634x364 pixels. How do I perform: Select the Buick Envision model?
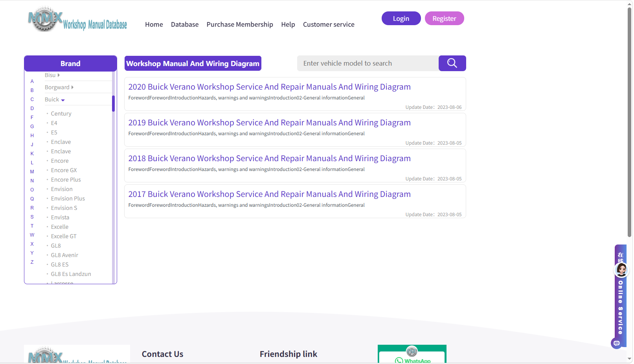[x=62, y=189]
